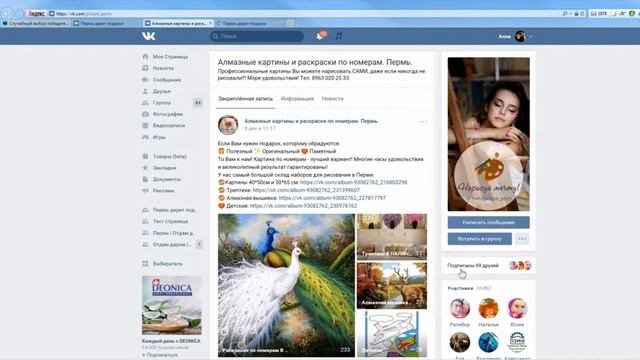Open the Триптихи в наличии album thumbnail

(392, 236)
